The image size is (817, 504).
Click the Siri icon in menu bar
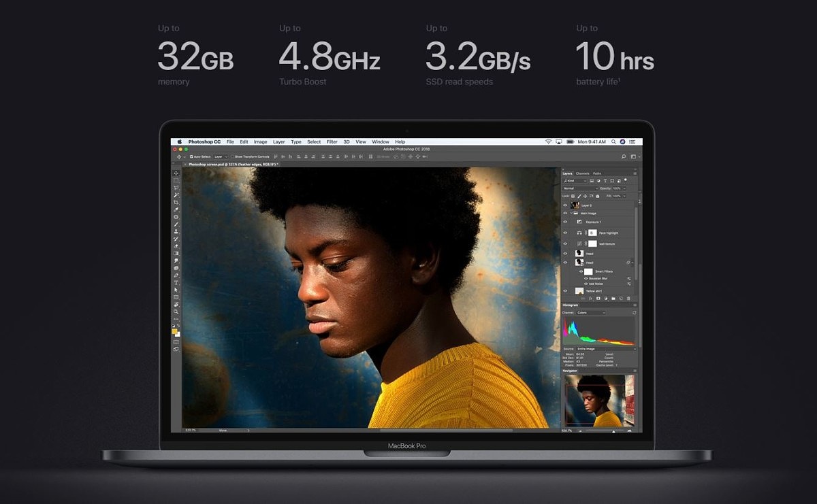click(x=622, y=141)
